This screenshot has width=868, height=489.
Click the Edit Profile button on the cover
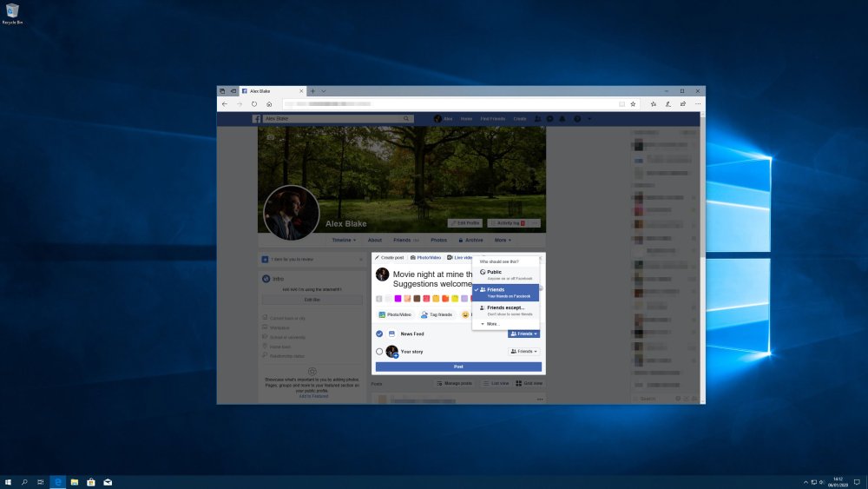465,223
